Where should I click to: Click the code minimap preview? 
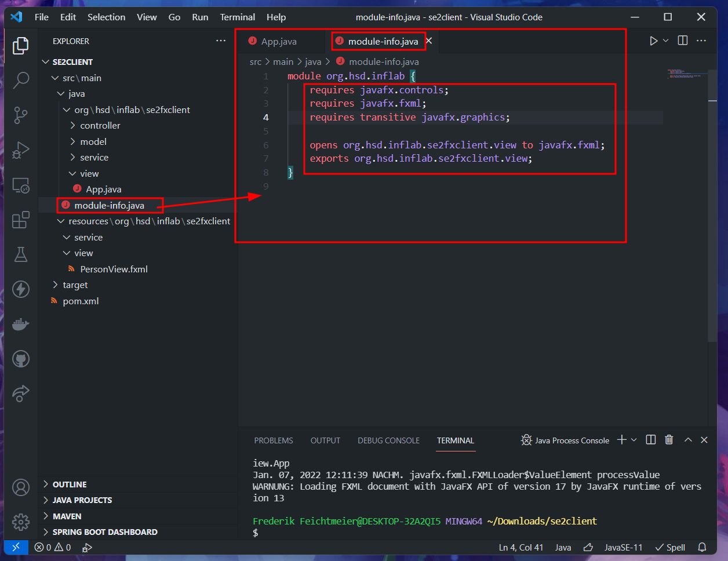point(685,75)
